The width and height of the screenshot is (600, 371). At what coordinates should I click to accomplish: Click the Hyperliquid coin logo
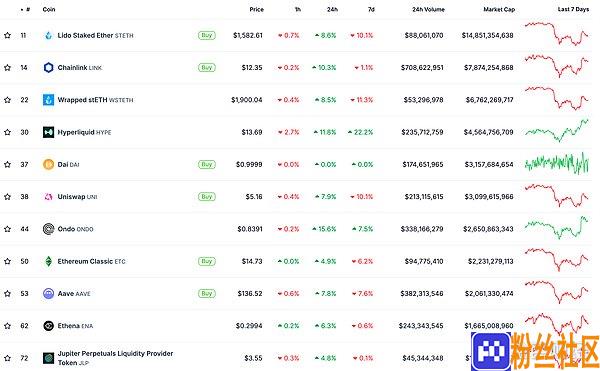(49, 132)
